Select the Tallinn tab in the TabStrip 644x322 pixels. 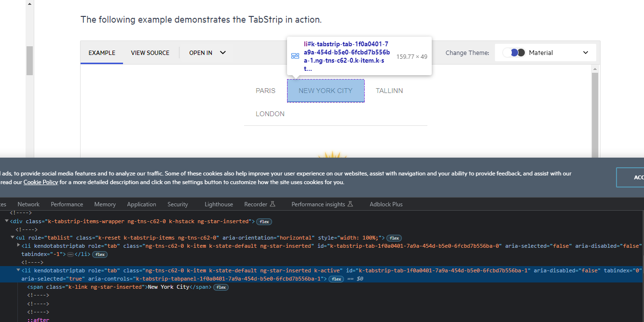pos(389,91)
